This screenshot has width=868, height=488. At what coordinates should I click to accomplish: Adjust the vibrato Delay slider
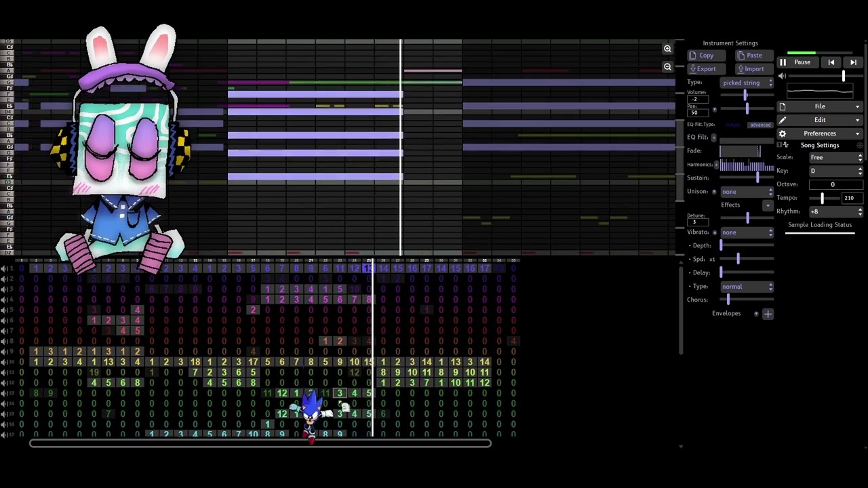(x=747, y=272)
